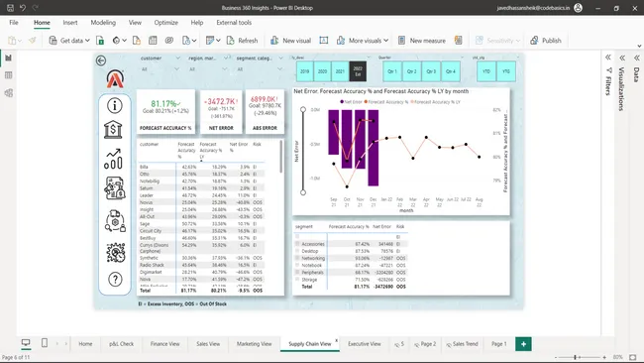Switch to Table view in left rail
644x363 pixels.
click(8, 75)
